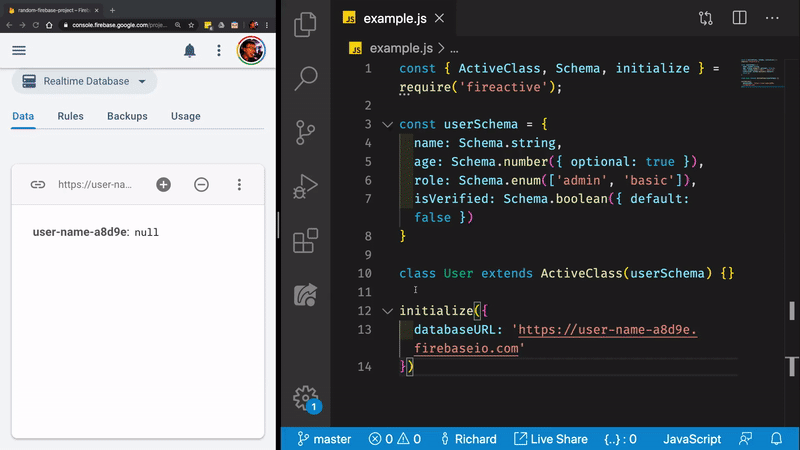Open the Search view in sidebar
Viewport: 800px width, 450px height.
306,78
